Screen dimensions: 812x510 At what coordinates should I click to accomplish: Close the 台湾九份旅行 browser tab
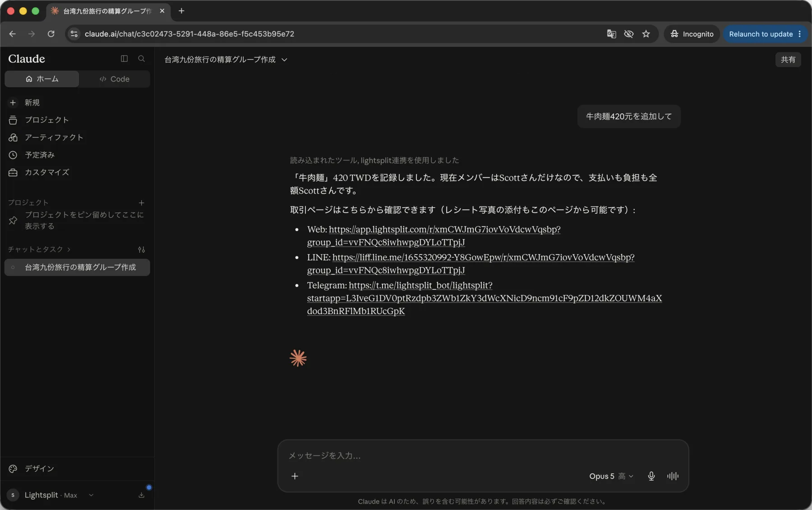[162, 11]
